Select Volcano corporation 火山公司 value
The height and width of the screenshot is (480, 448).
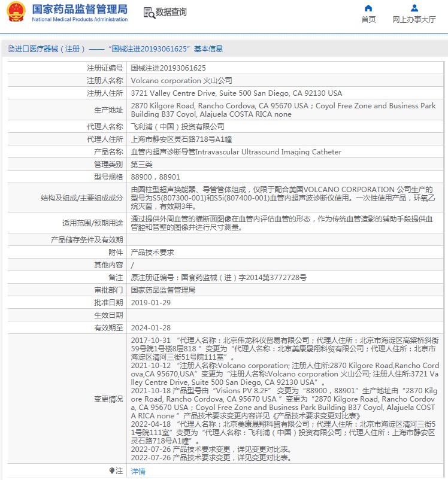pyautogui.click(x=181, y=81)
